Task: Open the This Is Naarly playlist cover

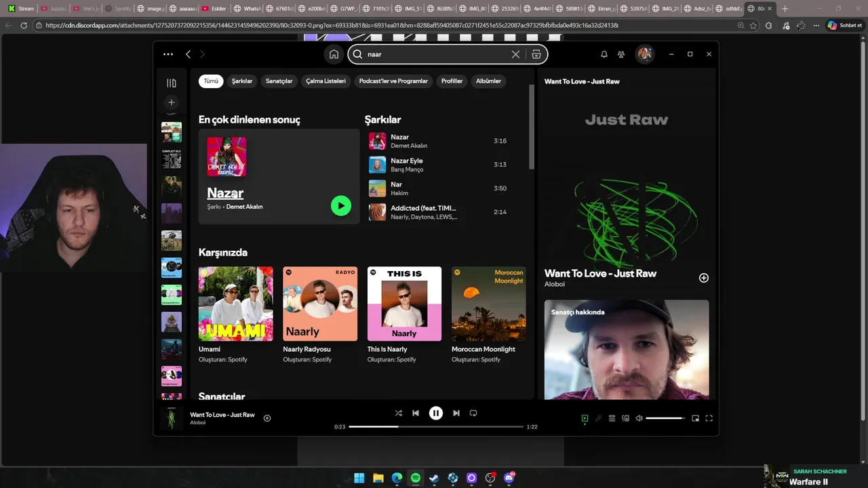Action: coord(404,304)
